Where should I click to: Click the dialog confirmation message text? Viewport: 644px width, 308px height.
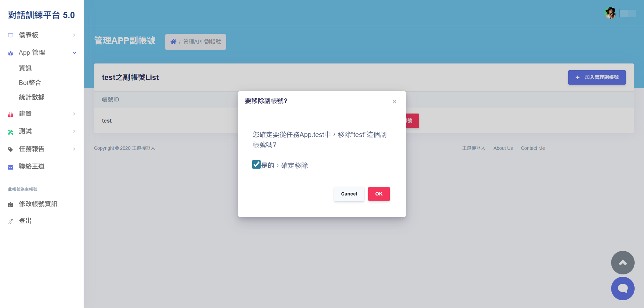click(320, 139)
